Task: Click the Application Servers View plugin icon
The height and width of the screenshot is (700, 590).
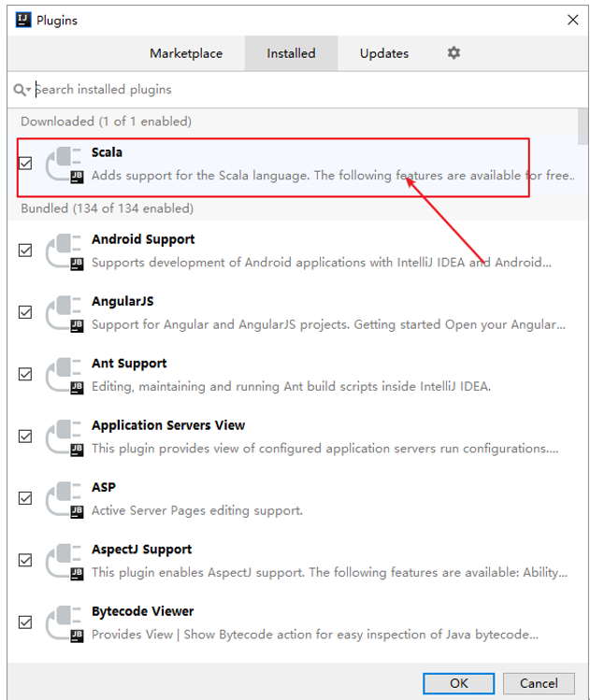Action: click(65, 437)
